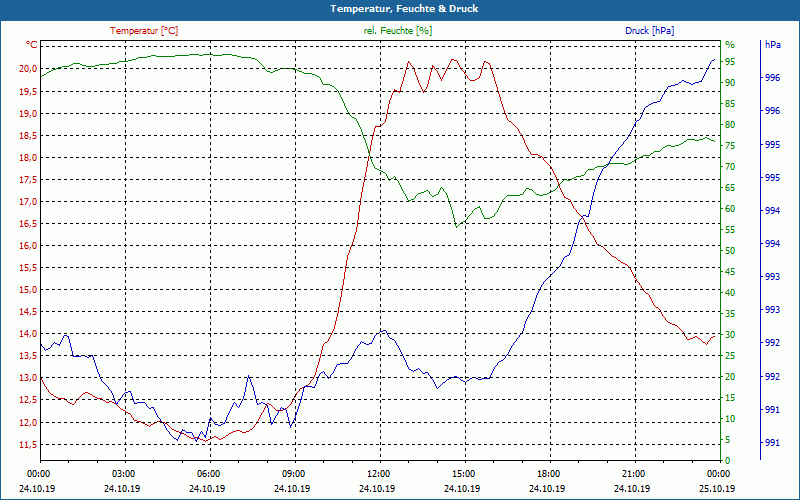Click temperature axis value '14,5'
Screen dimensions: 800x500
coord(28,312)
